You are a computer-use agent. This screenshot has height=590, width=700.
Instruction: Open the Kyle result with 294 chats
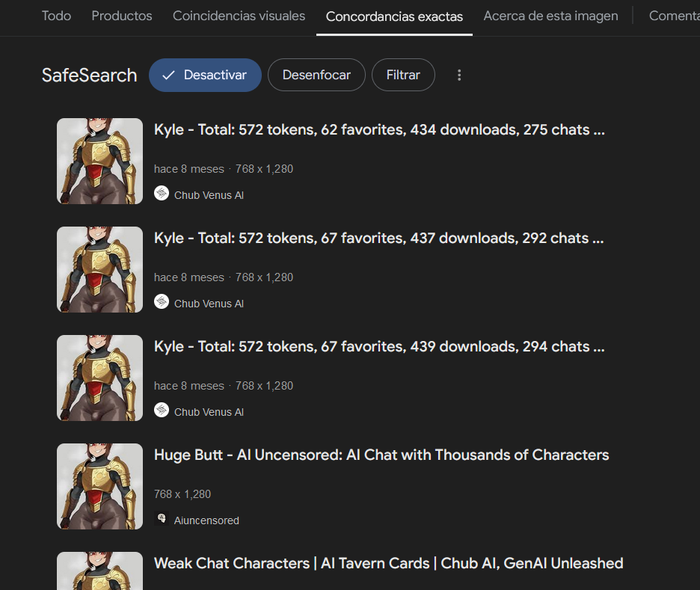click(379, 347)
